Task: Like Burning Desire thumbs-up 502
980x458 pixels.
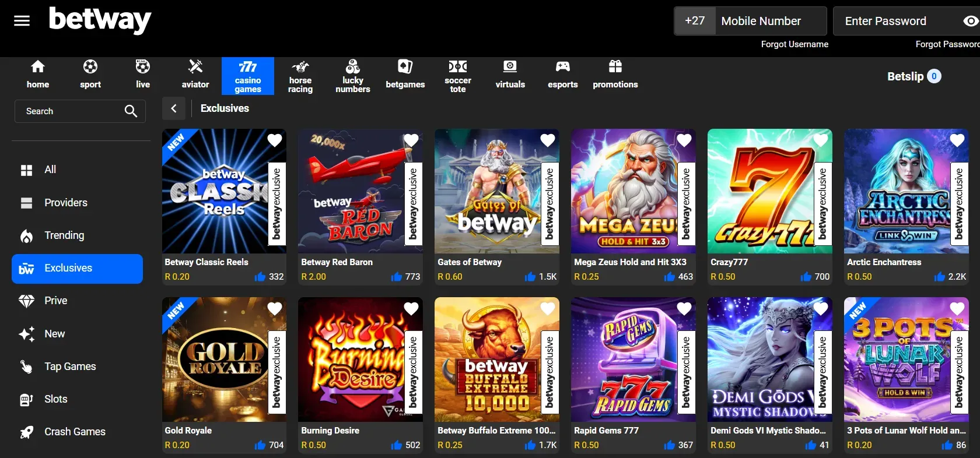Action: pyautogui.click(x=397, y=445)
